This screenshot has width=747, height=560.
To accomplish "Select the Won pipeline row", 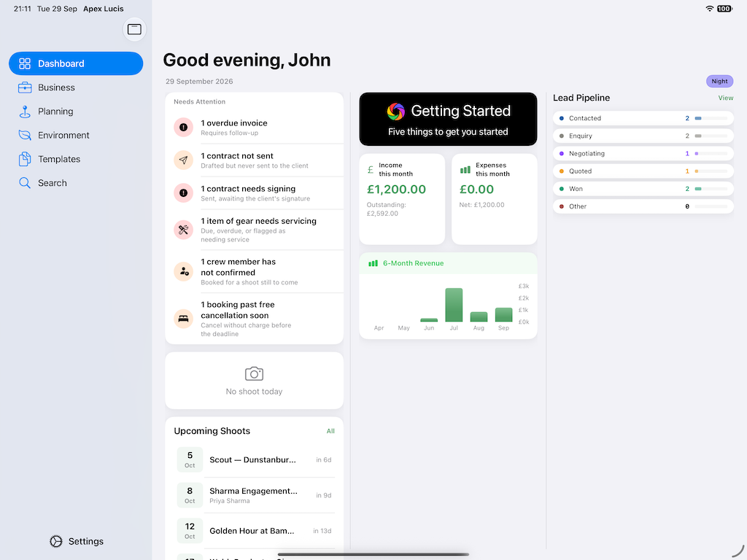I will coord(643,189).
